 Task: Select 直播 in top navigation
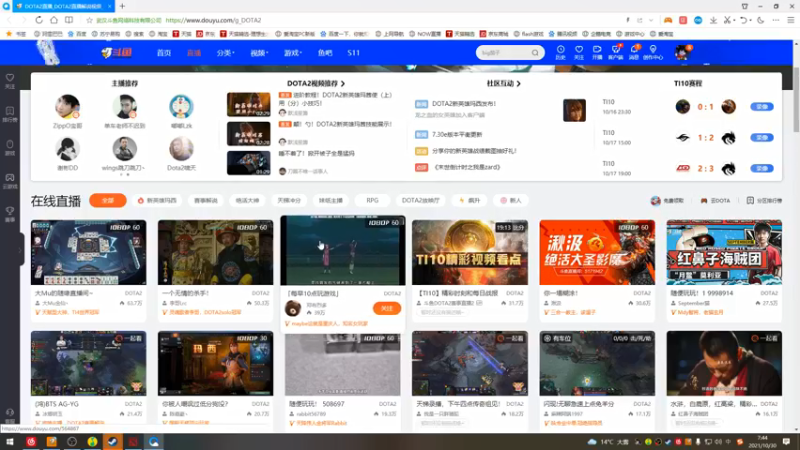194,53
